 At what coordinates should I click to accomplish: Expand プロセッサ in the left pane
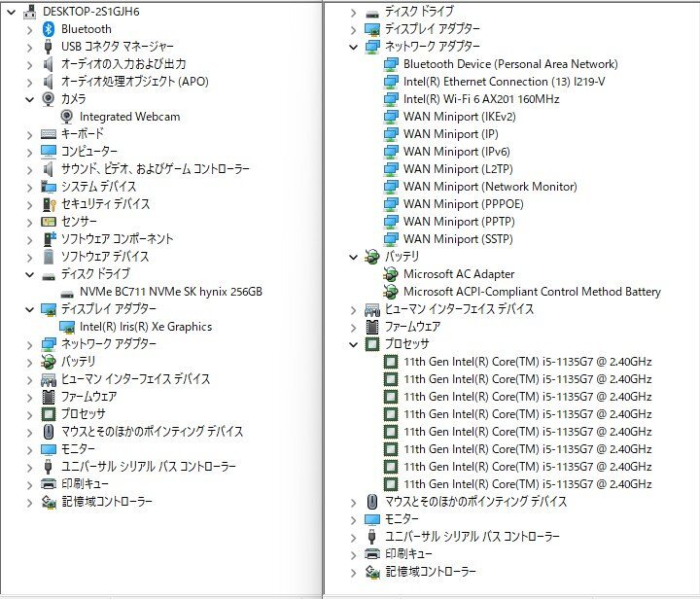click(x=30, y=414)
